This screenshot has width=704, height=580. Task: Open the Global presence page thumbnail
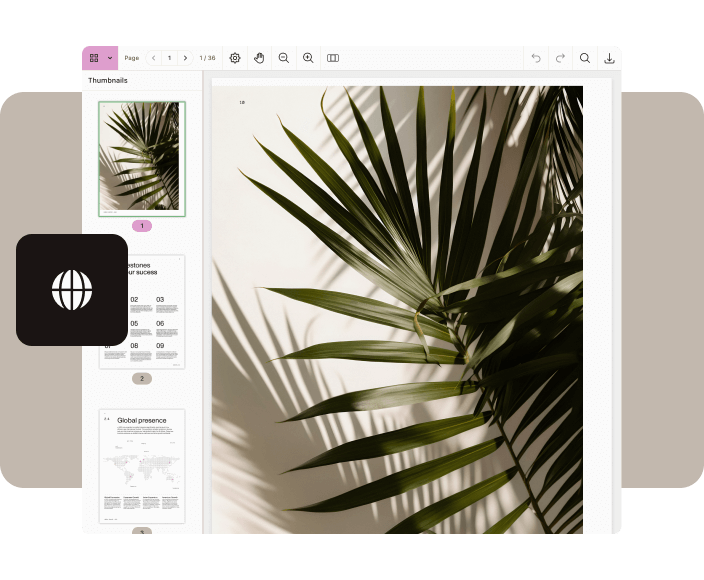141,465
